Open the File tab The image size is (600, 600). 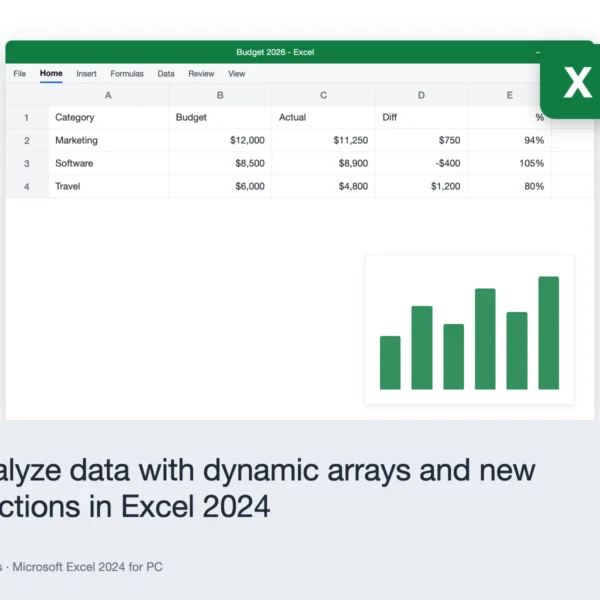pyautogui.click(x=20, y=73)
